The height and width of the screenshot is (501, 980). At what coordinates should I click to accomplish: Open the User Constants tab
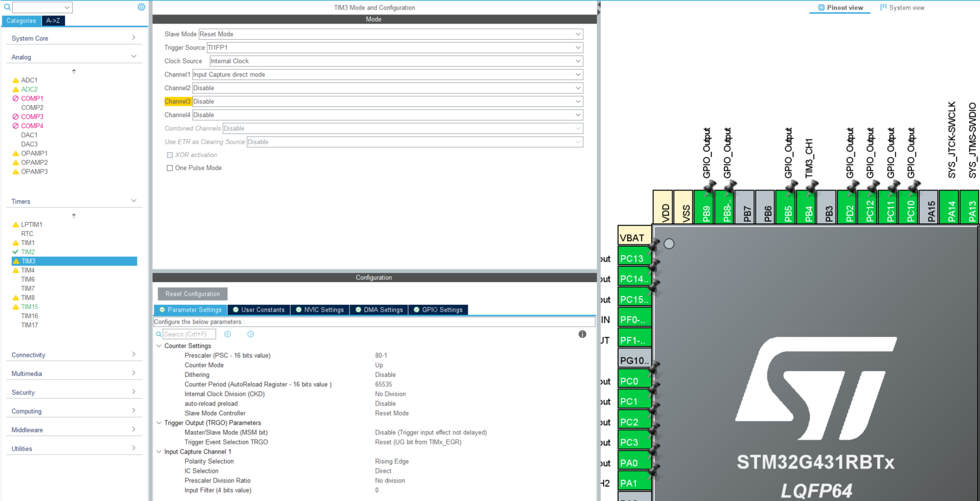coord(259,310)
